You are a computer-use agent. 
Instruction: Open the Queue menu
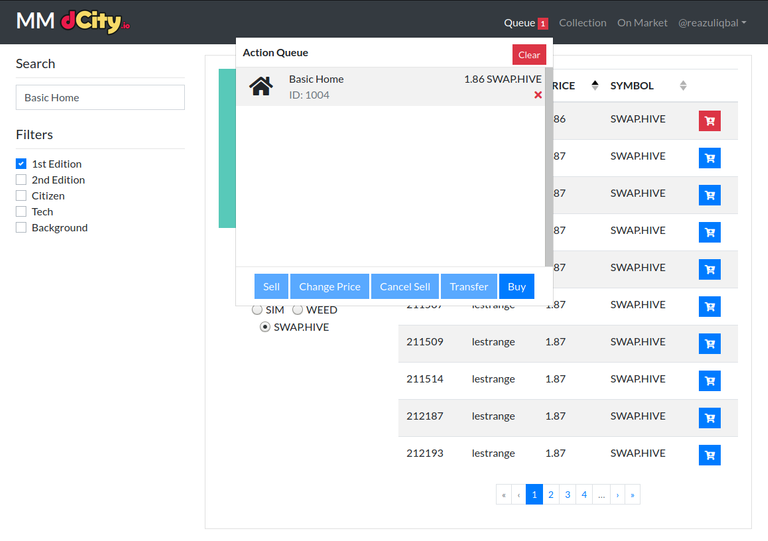click(x=525, y=23)
